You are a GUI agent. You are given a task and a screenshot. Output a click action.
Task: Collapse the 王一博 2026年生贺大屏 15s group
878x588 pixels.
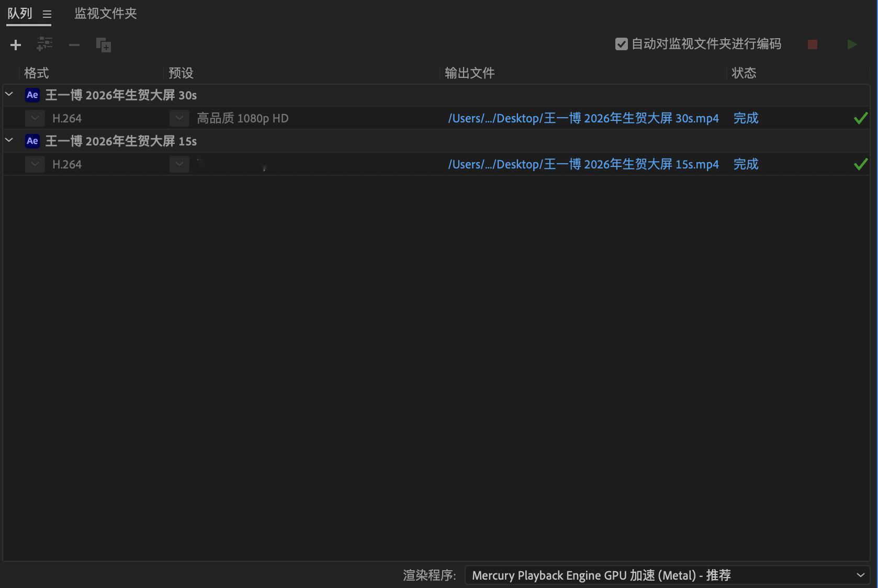(9, 140)
